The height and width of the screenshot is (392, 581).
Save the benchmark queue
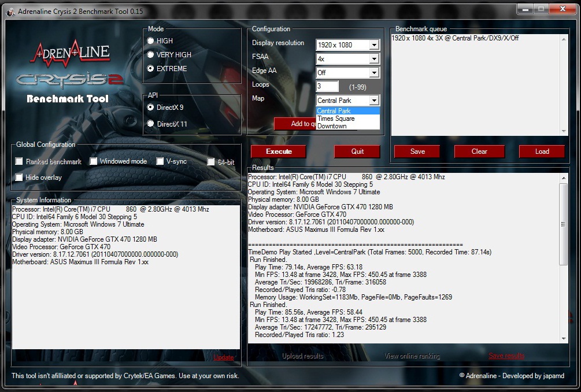pyautogui.click(x=417, y=151)
